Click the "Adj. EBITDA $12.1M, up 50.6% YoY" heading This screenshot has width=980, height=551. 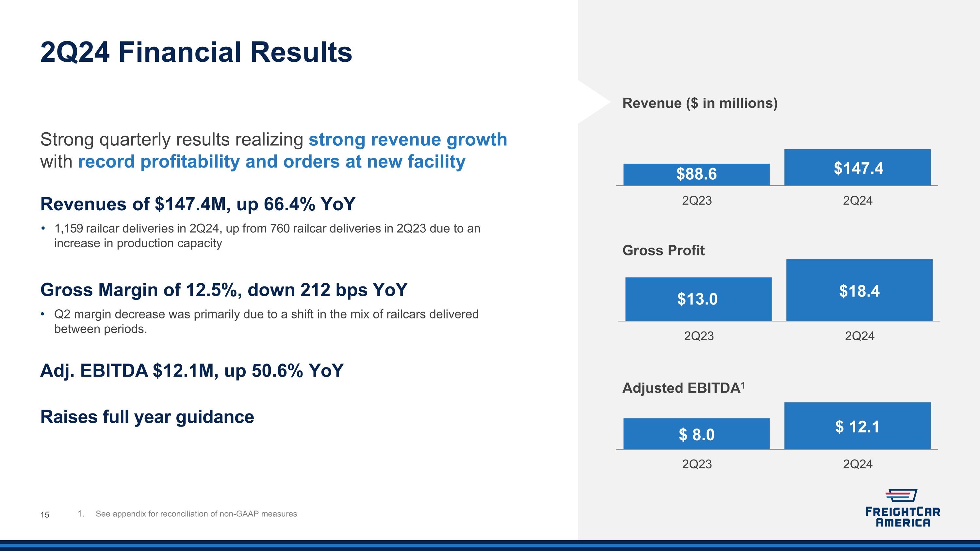coord(192,371)
